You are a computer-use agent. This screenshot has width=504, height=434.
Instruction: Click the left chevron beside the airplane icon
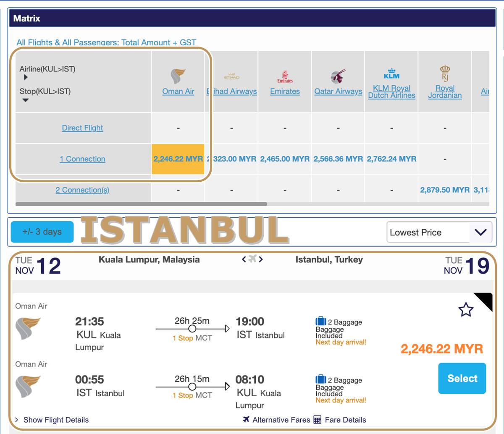[x=244, y=259]
